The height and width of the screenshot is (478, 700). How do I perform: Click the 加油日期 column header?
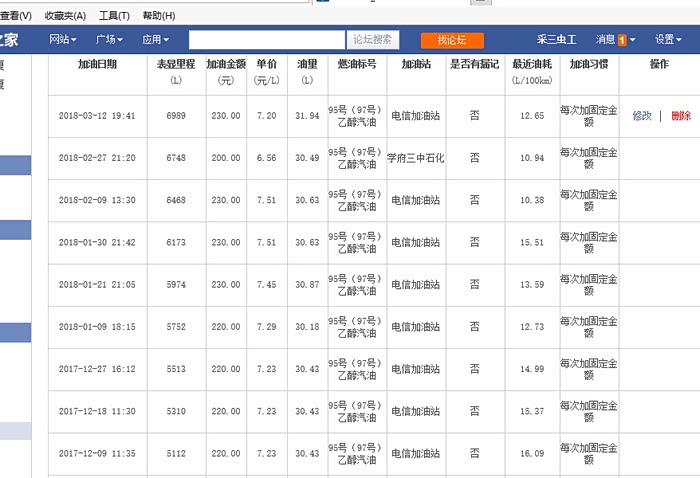click(x=97, y=64)
